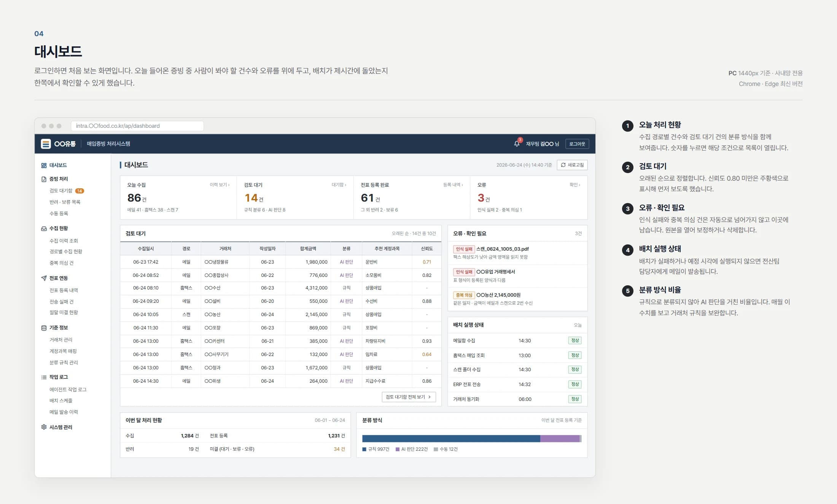
Task: Open 이력 보기 link on 오늘 수집 card
Action: coord(220,184)
